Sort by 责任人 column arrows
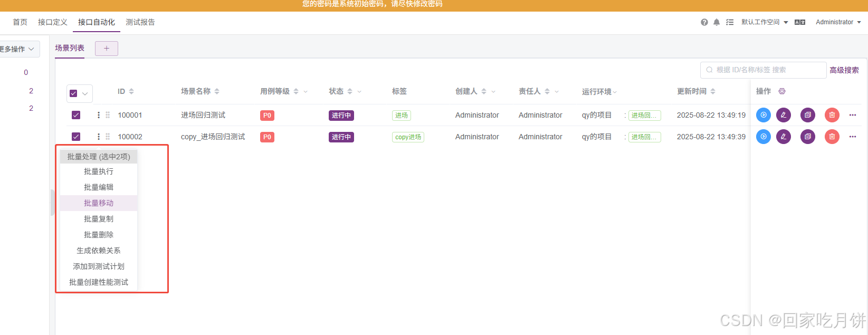The height and width of the screenshot is (335, 868). click(547, 91)
